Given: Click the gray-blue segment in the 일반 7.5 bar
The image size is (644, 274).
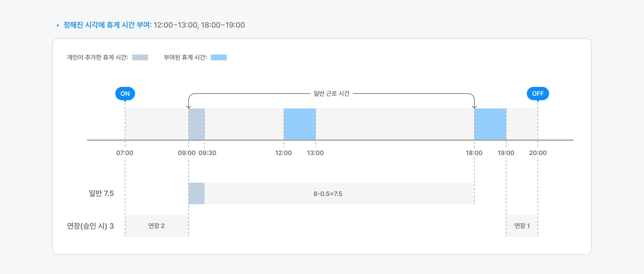Looking at the screenshot, I should tap(197, 193).
